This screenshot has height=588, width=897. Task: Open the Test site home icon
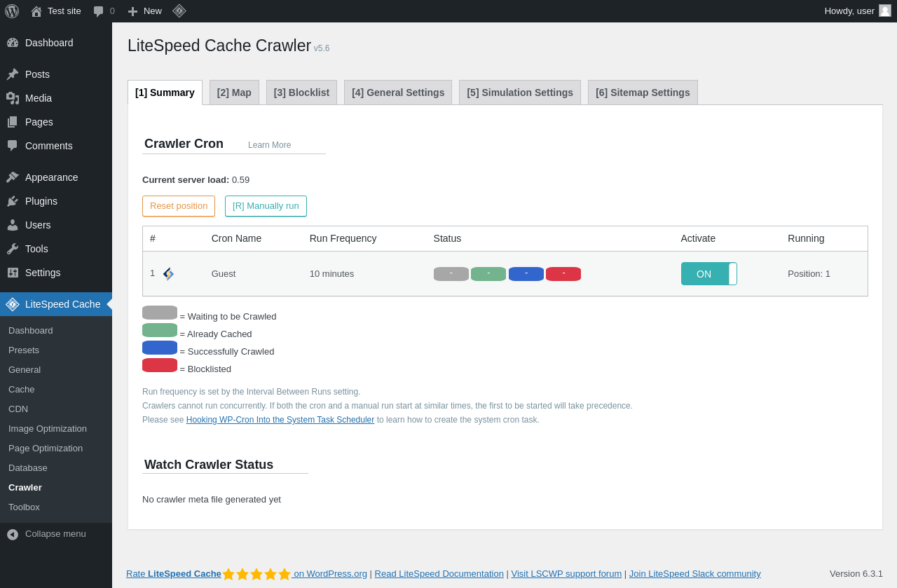(x=36, y=11)
